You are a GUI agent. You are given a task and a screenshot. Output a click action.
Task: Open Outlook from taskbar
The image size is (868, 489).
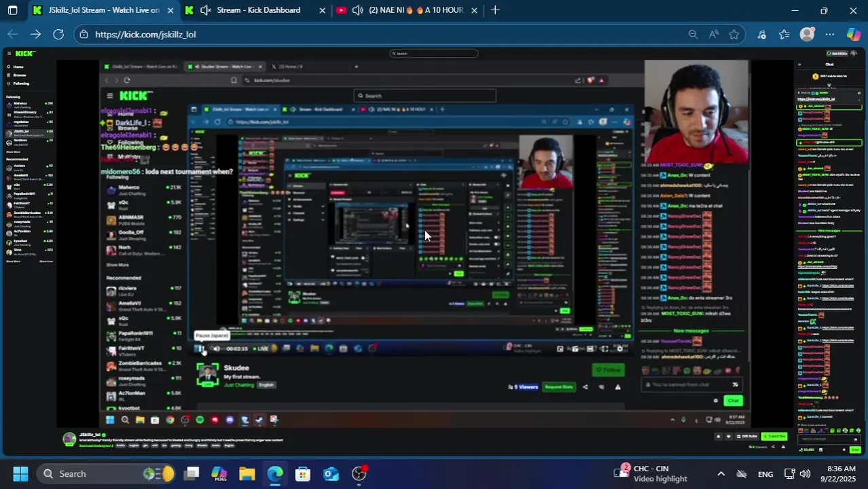[x=331, y=473]
